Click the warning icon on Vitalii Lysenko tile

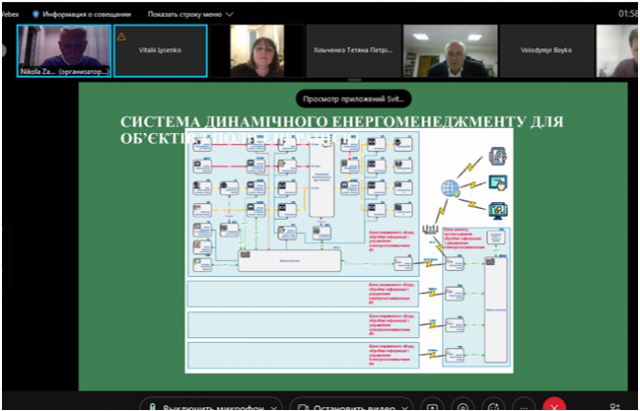pyautogui.click(x=121, y=37)
